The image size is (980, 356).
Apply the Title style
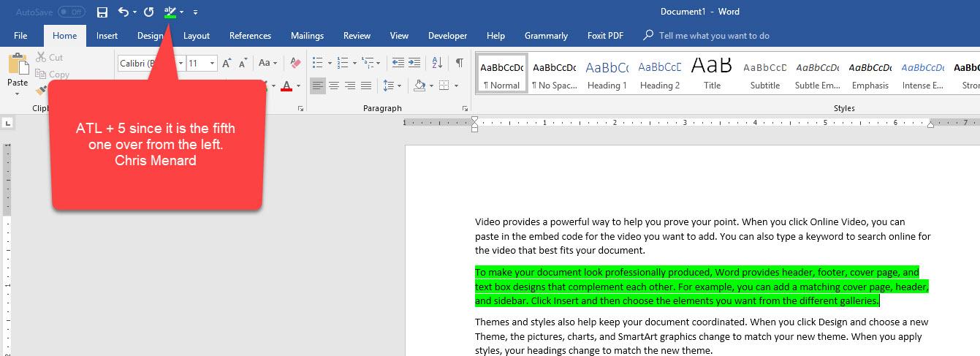[712, 74]
